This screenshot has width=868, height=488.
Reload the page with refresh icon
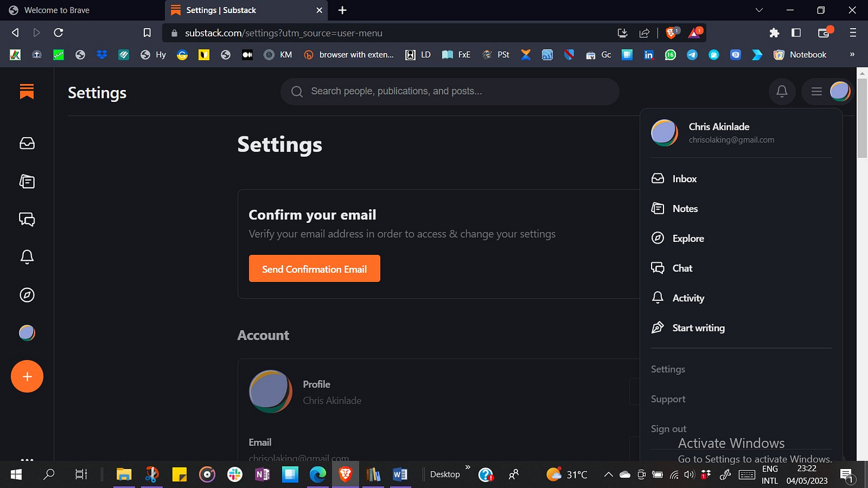58,33
